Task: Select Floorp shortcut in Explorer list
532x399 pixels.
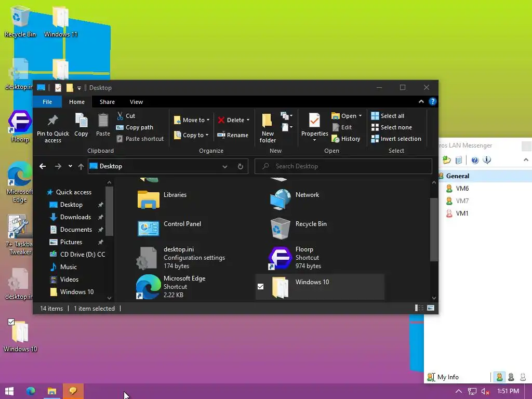Action: tap(295, 258)
